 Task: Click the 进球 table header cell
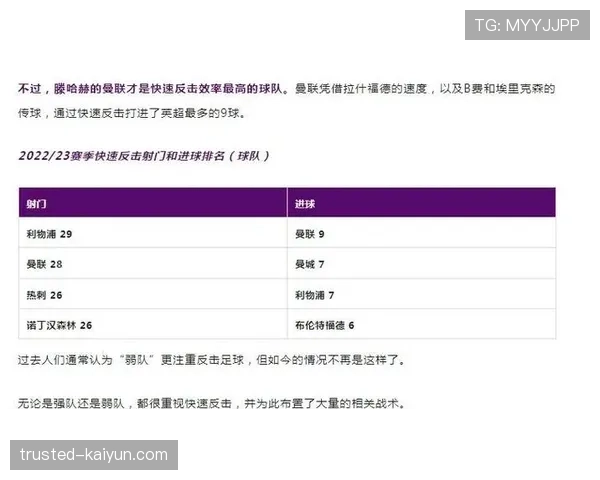click(421, 202)
